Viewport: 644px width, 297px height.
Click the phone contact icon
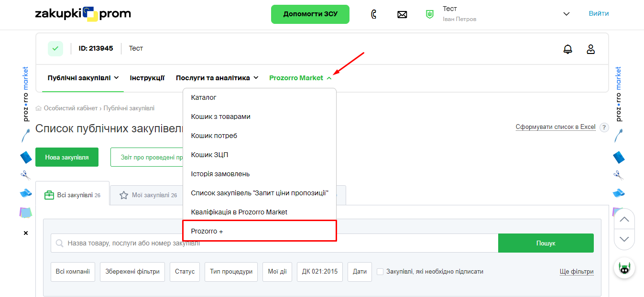click(374, 14)
